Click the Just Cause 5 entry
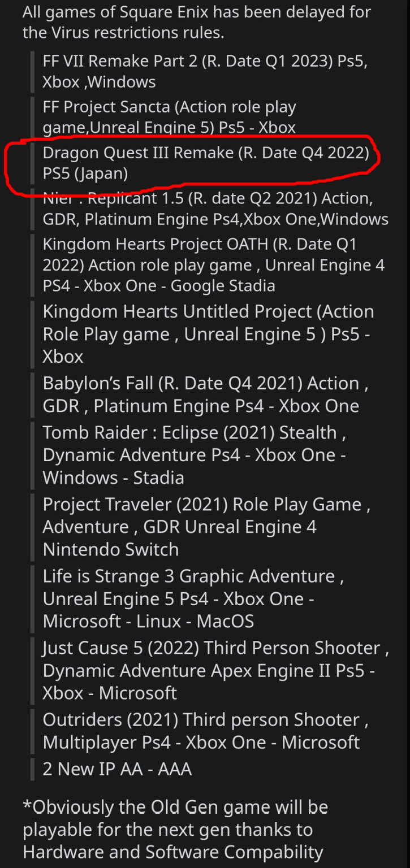Image resolution: width=410 pixels, height=868 pixels. point(215,670)
